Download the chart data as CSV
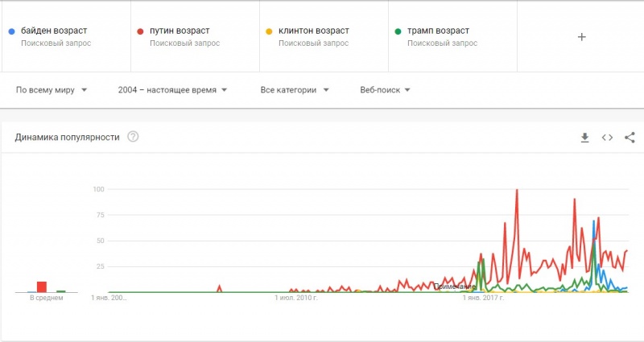This screenshot has width=644, height=342. tap(585, 138)
